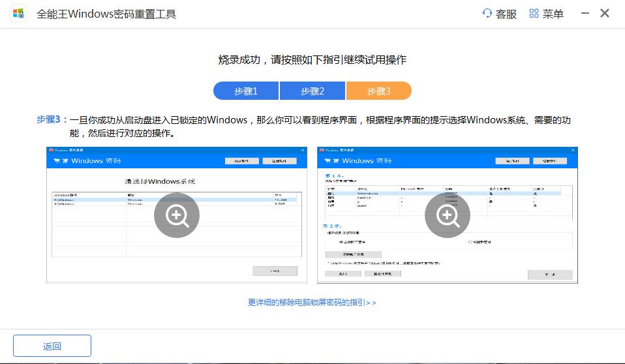The image size is (625, 364).
Task: Click the 烧录成功 heading text
Action: point(312,59)
